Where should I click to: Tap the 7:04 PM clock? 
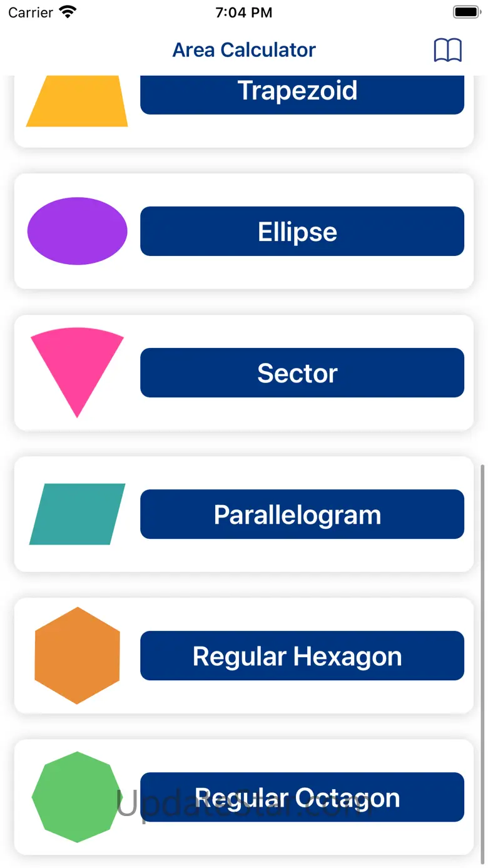pyautogui.click(x=244, y=13)
